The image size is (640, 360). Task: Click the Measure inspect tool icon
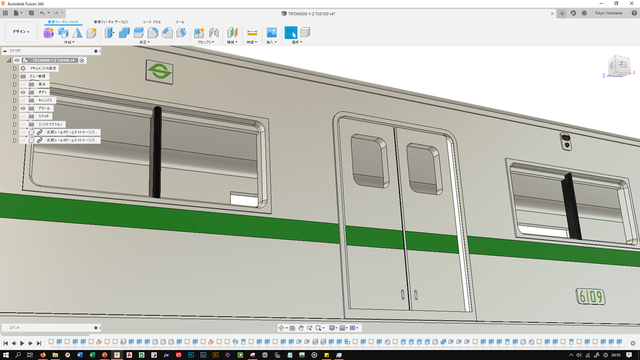(x=252, y=33)
